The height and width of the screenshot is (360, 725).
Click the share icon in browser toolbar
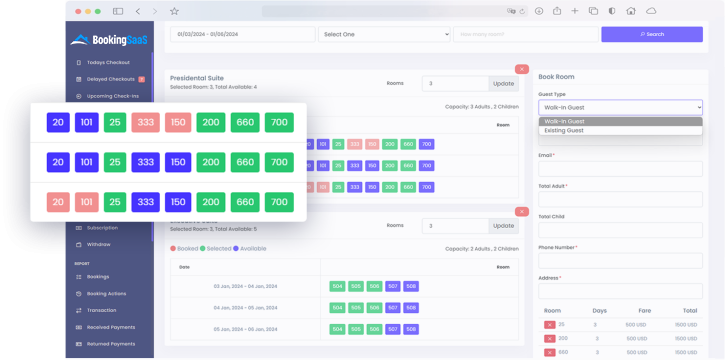pos(557,11)
